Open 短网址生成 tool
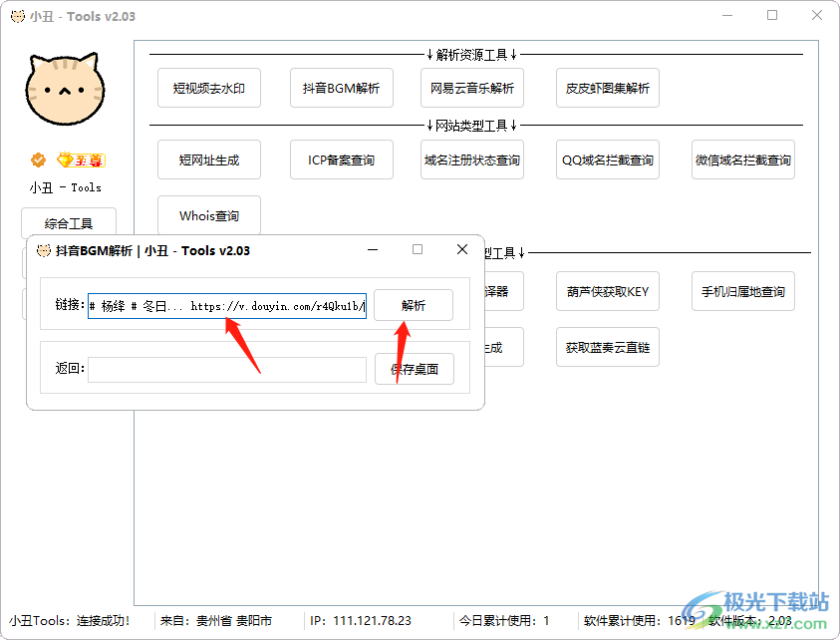 (x=209, y=160)
